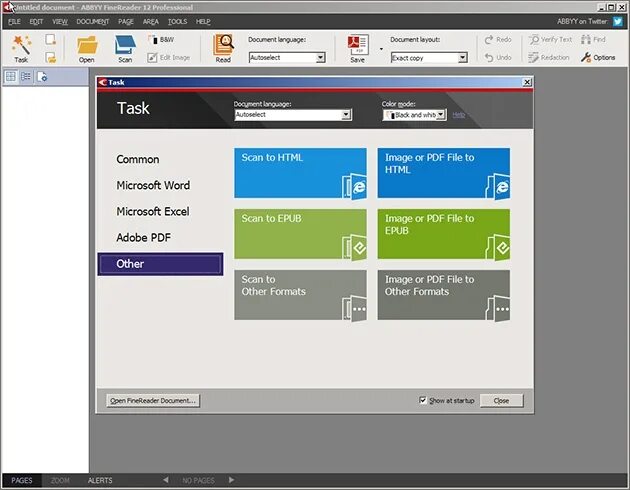
Task: Start Image or PDF File to Other Formats
Action: point(444,295)
